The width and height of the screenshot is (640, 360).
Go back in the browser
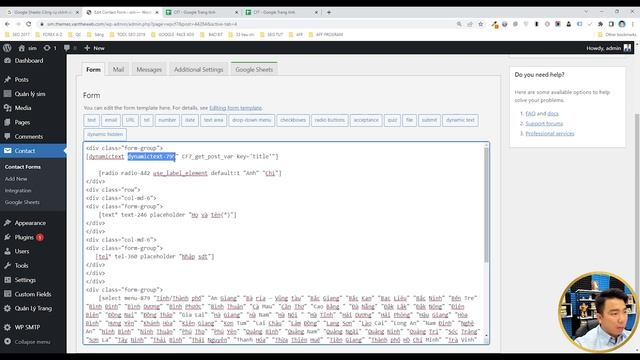click(7, 24)
